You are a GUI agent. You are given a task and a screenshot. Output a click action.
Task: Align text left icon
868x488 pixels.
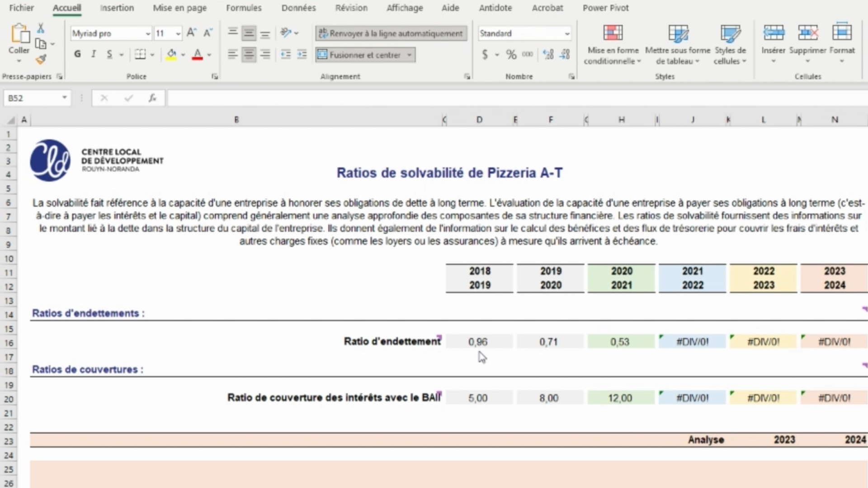233,55
